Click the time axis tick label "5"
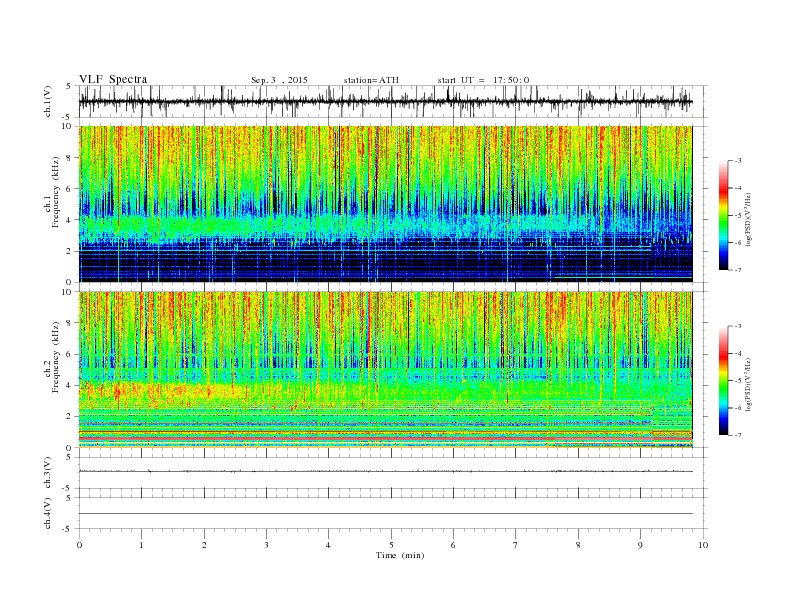This screenshot has height=612, width=792. click(391, 545)
